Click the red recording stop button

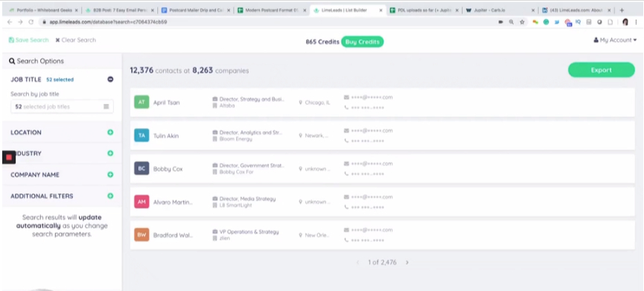point(9,157)
